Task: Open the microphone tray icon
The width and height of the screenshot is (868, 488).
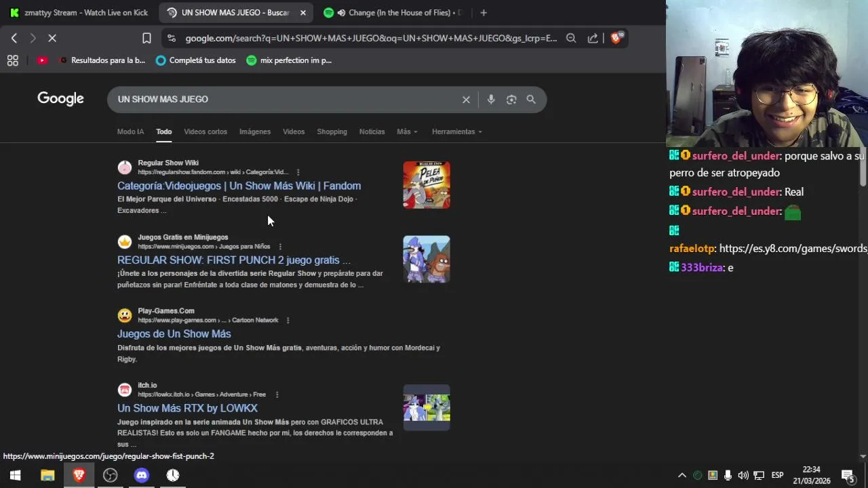Action: click(x=728, y=475)
